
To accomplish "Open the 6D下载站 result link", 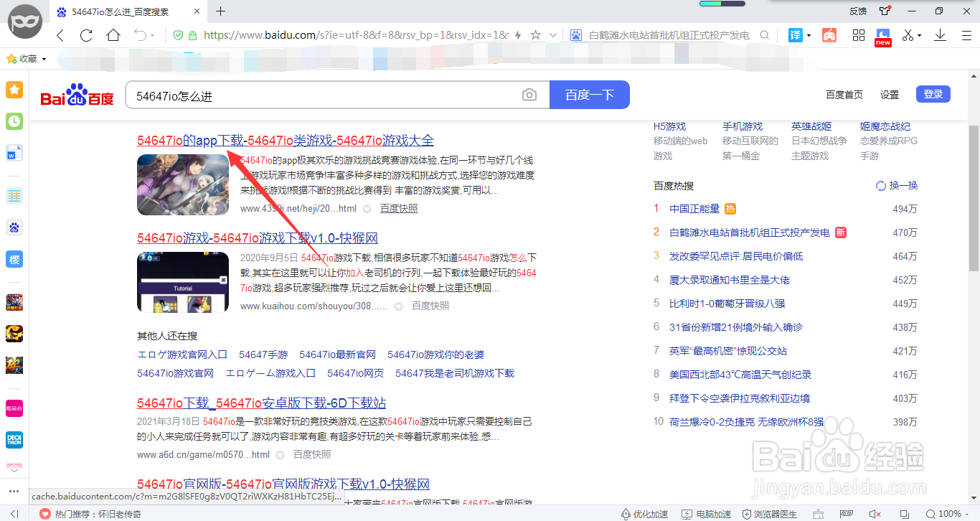I will (262, 403).
